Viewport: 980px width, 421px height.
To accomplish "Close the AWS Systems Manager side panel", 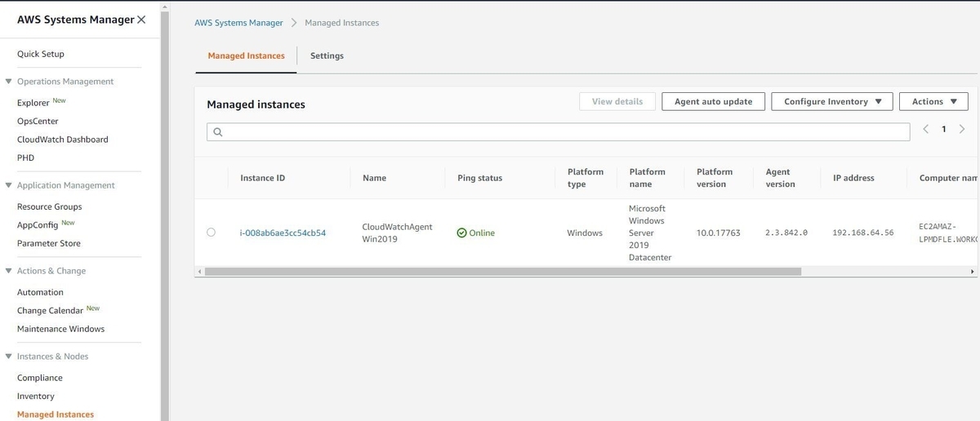I will click(141, 20).
